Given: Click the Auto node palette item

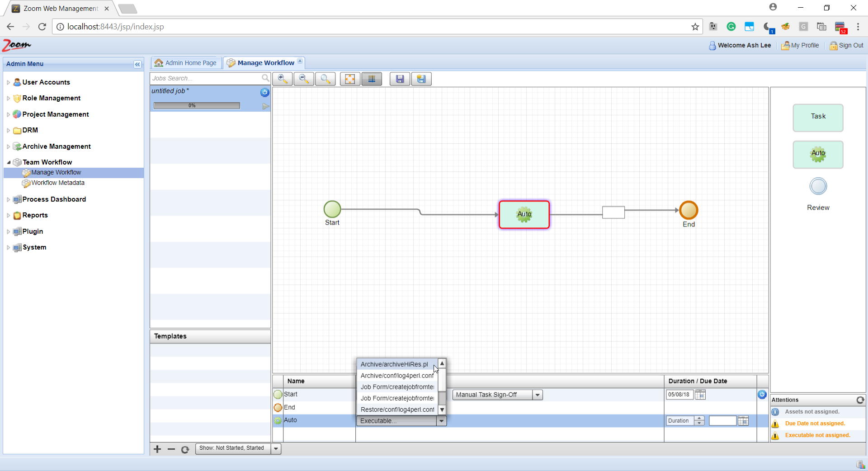Looking at the screenshot, I should [817, 154].
